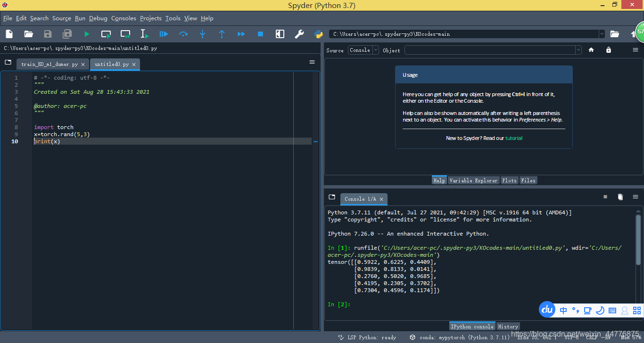
Task: Show the Plots pane tab
Action: (x=509, y=180)
